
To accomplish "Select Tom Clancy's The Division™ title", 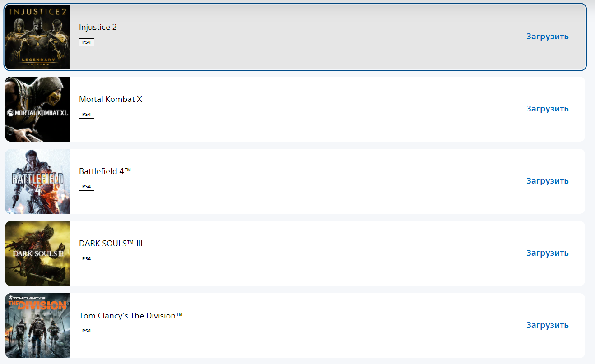I will pyautogui.click(x=131, y=316).
